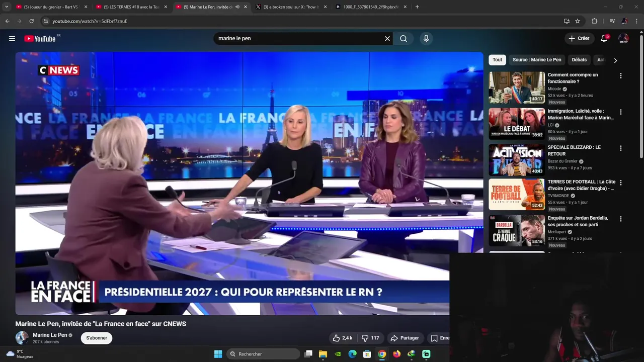Open the Mediapart channel name

point(557,232)
